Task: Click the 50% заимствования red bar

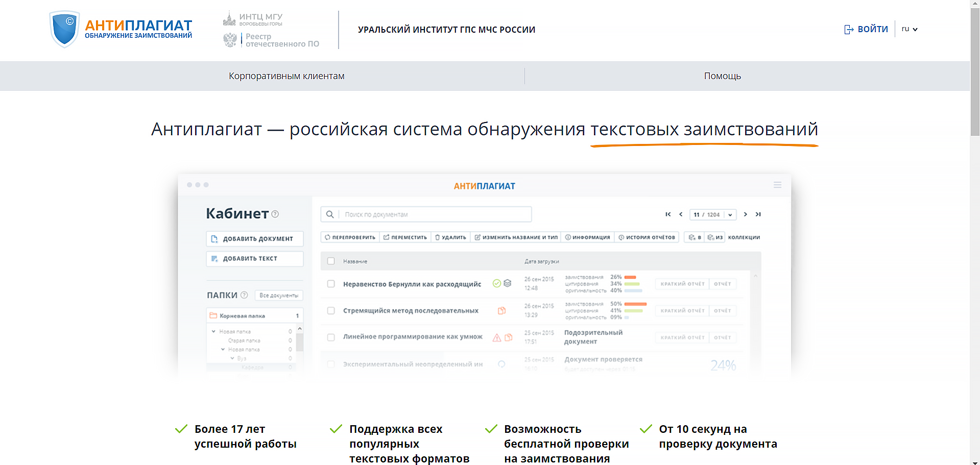Action: pos(636,304)
